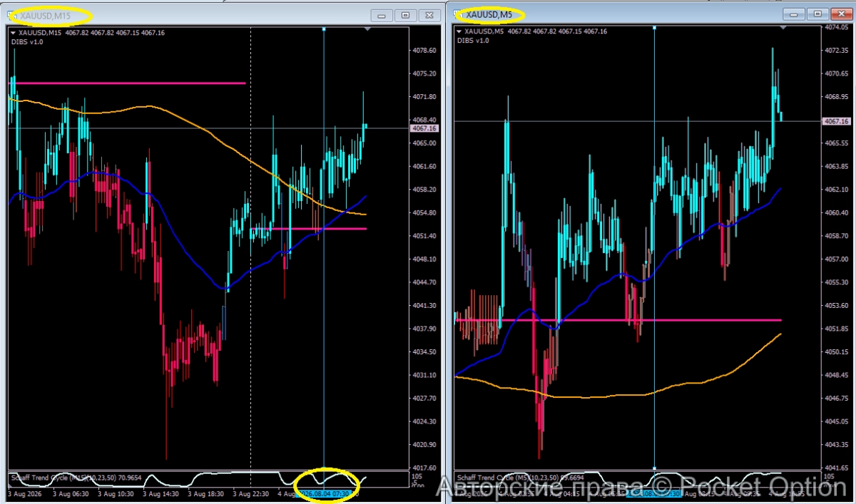Click the 3 Aug 06:30 time label

(72, 493)
